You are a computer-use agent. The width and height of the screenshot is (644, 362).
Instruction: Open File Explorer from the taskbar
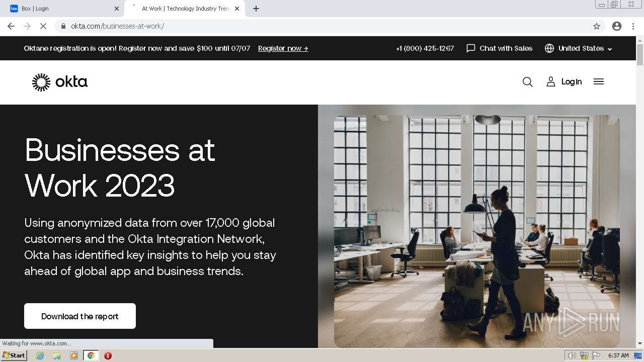click(x=57, y=355)
